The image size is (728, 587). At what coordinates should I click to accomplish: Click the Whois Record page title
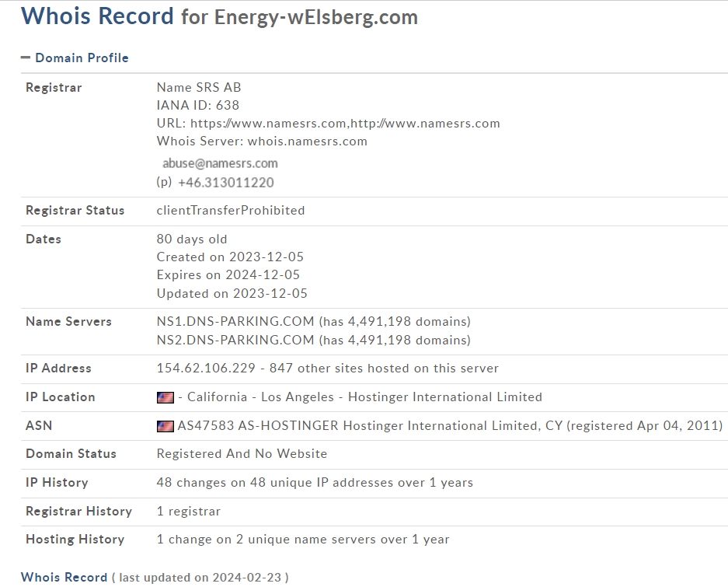[x=97, y=16]
